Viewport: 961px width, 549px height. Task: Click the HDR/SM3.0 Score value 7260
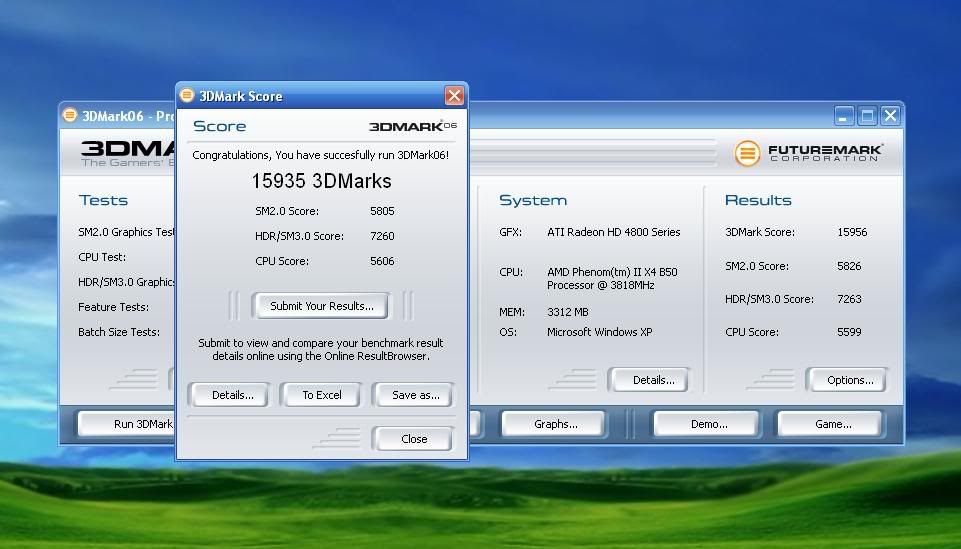(382, 236)
